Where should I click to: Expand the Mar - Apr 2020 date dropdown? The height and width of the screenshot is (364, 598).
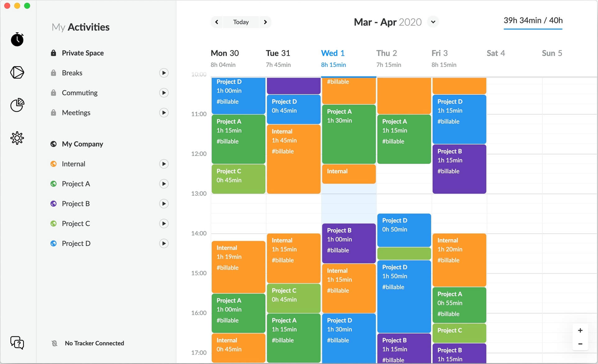[x=432, y=21]
